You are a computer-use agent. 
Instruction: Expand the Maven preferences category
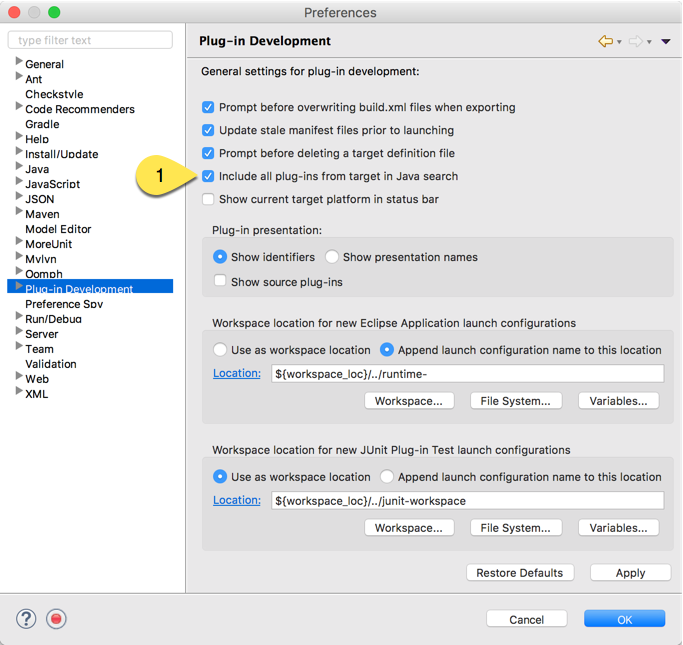click(19, 214)
